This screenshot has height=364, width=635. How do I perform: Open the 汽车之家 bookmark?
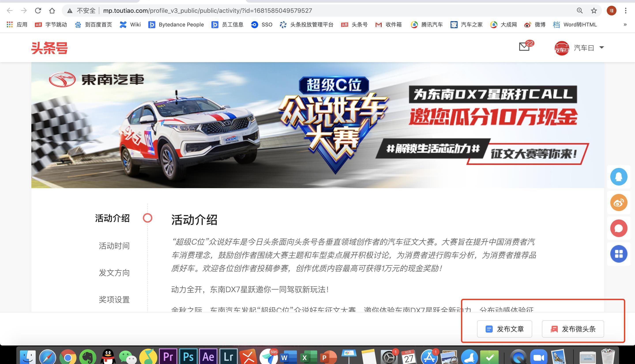(x=466, y=24)
